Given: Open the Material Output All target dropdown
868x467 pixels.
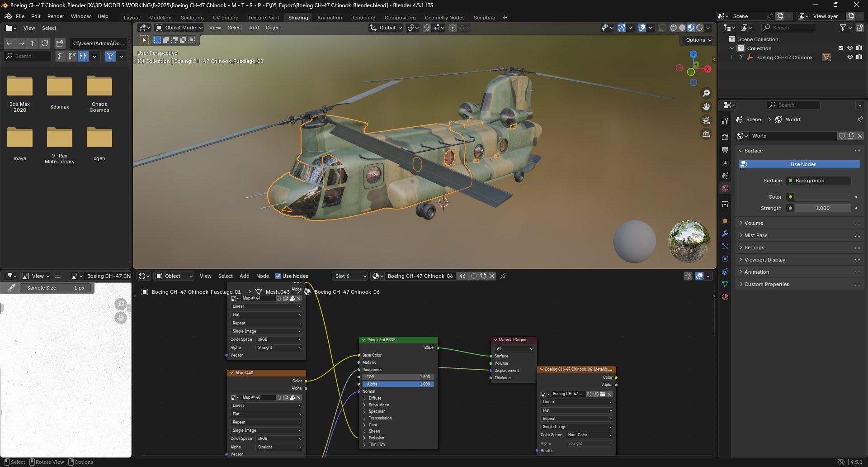Looking at the screenshot, I should 514,349.
